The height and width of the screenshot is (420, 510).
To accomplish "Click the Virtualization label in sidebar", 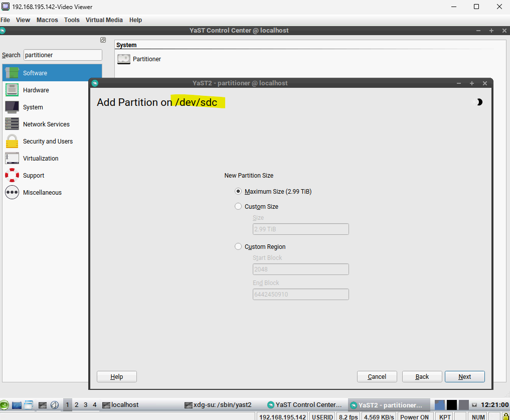I will pos(41,158).
